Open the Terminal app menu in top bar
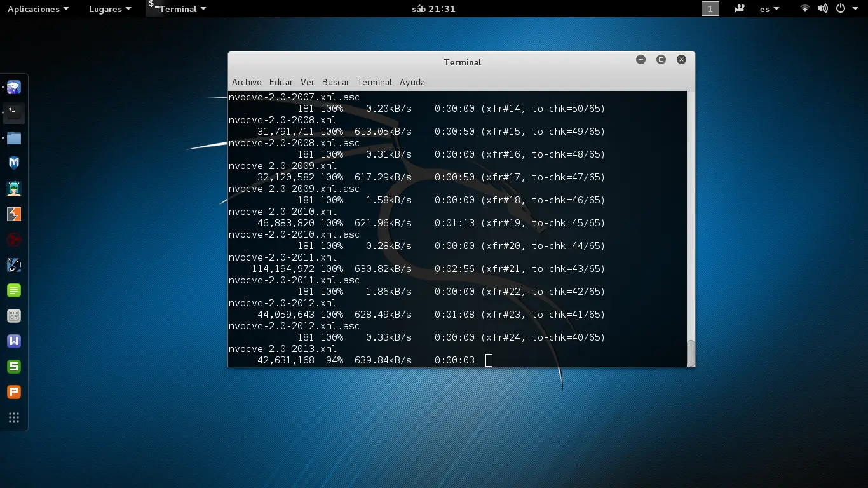The image size is (868, 488). 177,9
